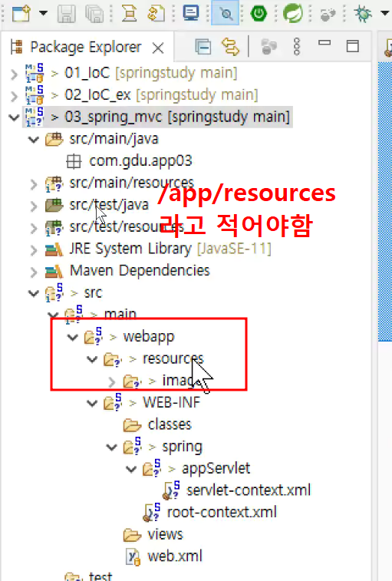Select root-context.xml file
Image resolution: width=392 pixels, height=581 pixels.
(222, 512)
